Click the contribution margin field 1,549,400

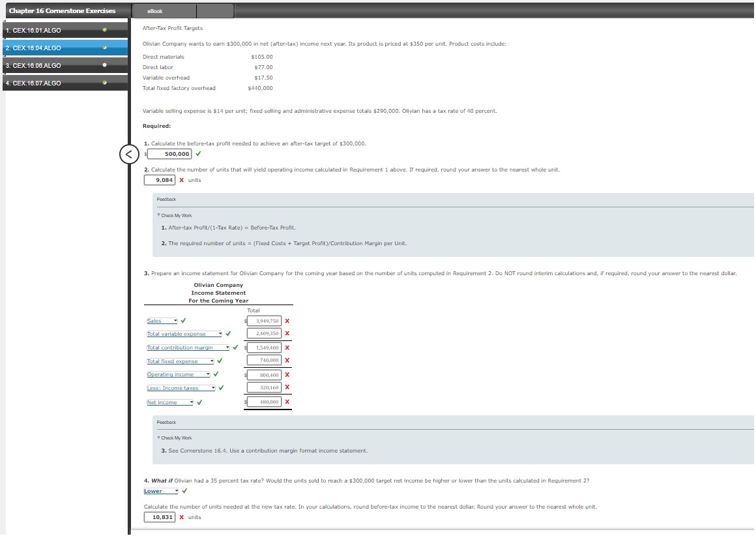point(264,348)
